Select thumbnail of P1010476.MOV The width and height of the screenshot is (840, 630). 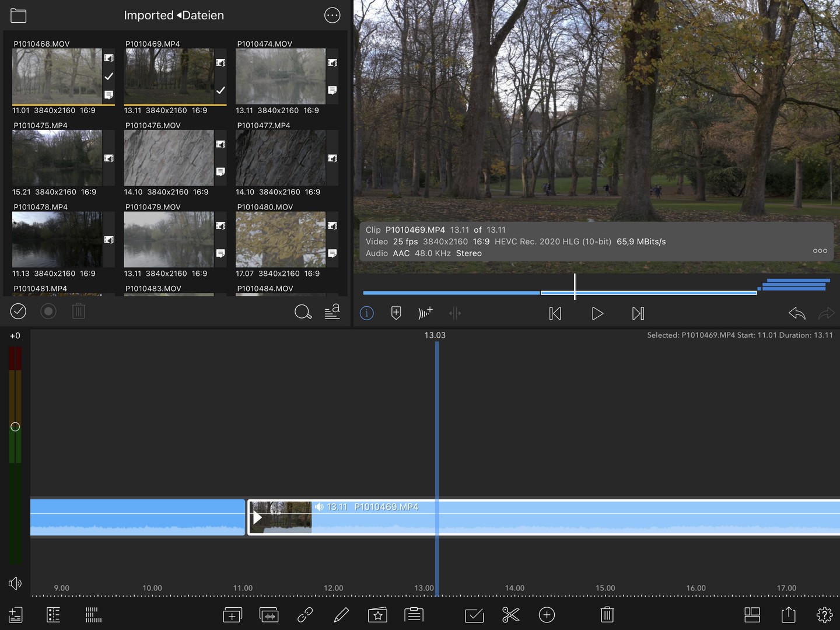pyautogui.click(x=169, y=158)
